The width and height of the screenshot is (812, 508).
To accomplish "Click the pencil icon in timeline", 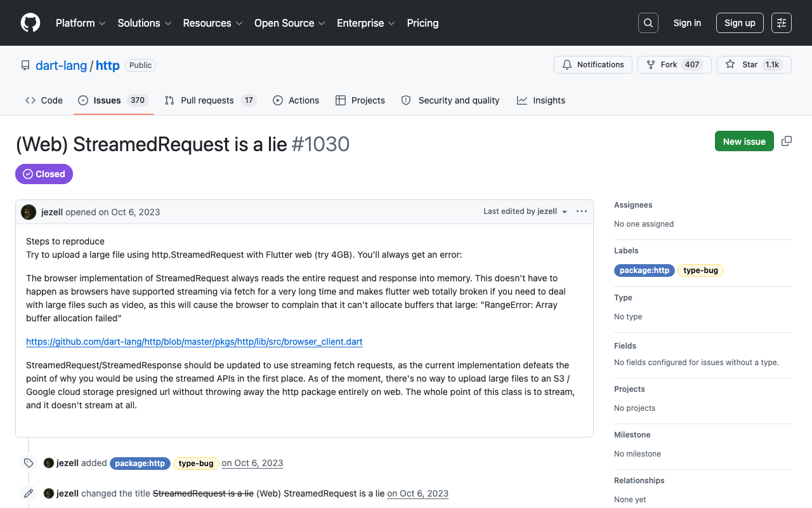I will coord(29,493).
